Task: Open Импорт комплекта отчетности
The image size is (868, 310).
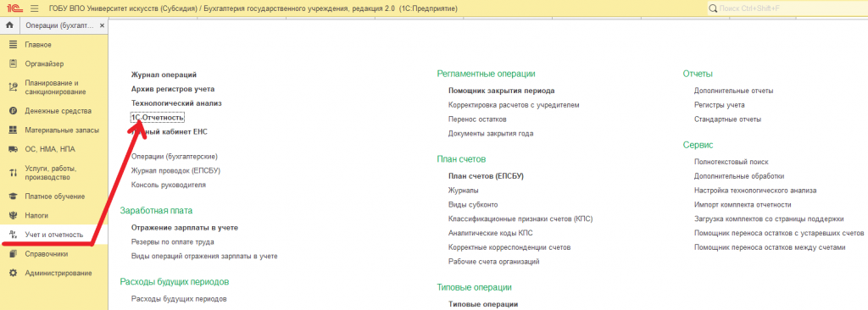Action: [743, 204]
